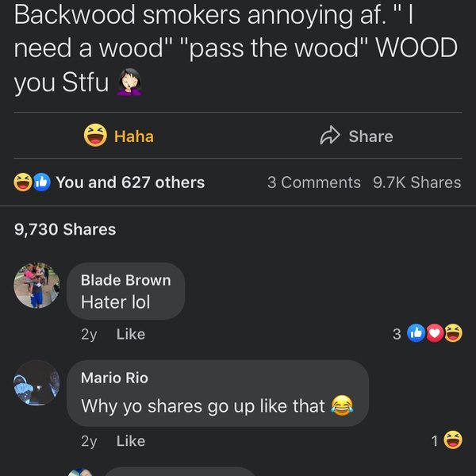The width and height of the screenshot is (476, 476).
Task: Click the Share arrow icon
Action: pyautogui.click(x=330, y=136)
